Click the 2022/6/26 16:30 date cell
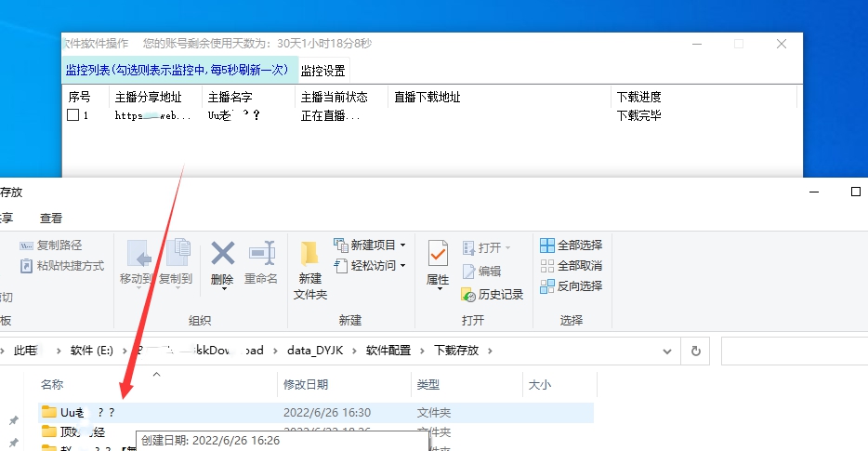The width and height of the screenshot is (868, 451). (x=326, y=413)
